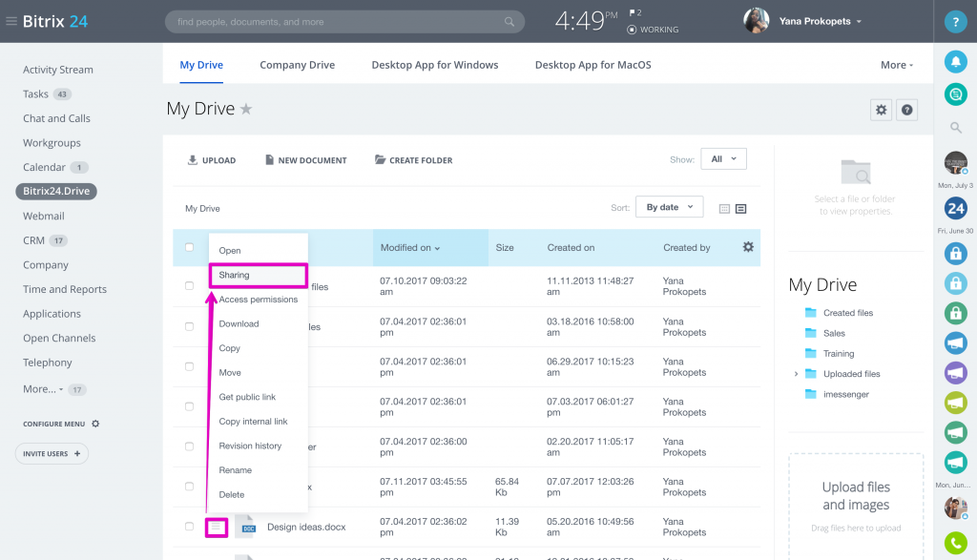Open the Sort By date dropdown
The height and width of the screenshot is (560, 977).
pyautogui.click(x=669, y=207)
